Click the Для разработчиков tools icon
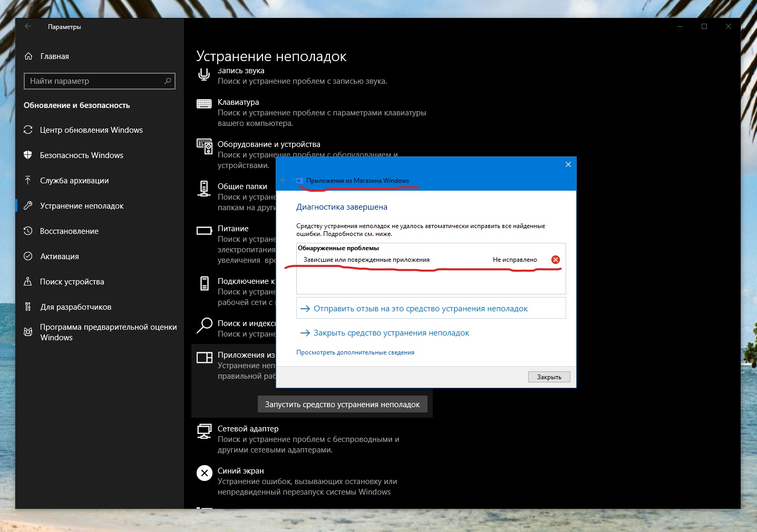Screen dimensions: 757x532 tap(28, 307)
